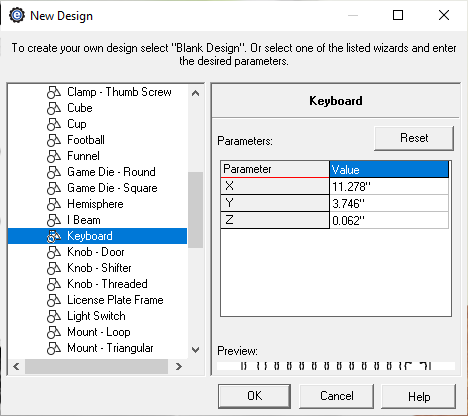Click the wizard icon beside Cup
Image resolution: width=468 pixels, height=416 pixels.
(54, 124)
